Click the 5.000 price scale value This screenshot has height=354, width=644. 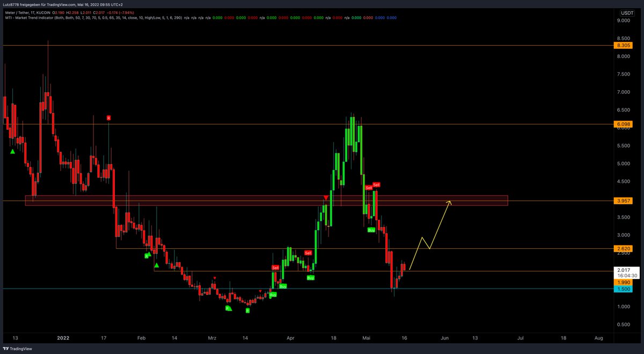623,164
